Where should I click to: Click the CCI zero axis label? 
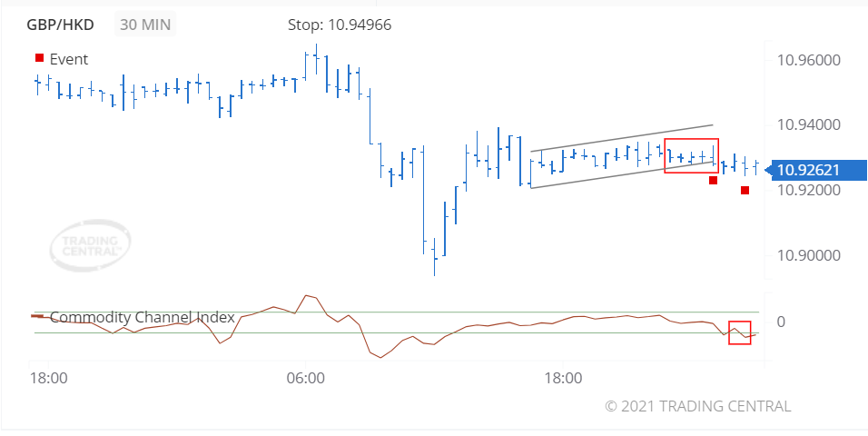coord(780,322)
